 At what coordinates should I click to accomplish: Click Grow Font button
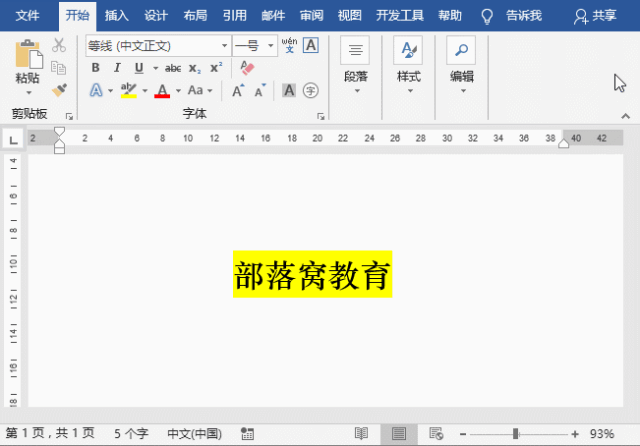tap(238, 91)
